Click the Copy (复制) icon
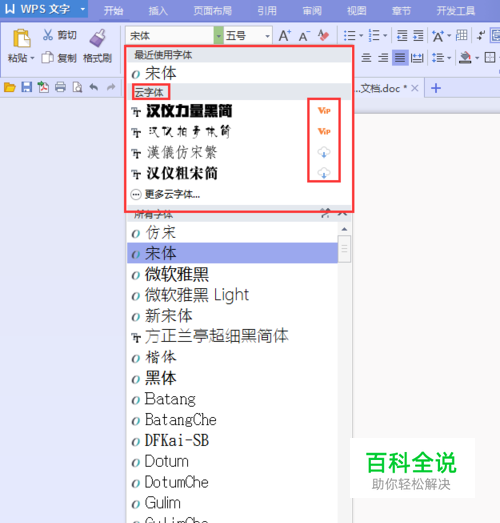 (47, 58)
